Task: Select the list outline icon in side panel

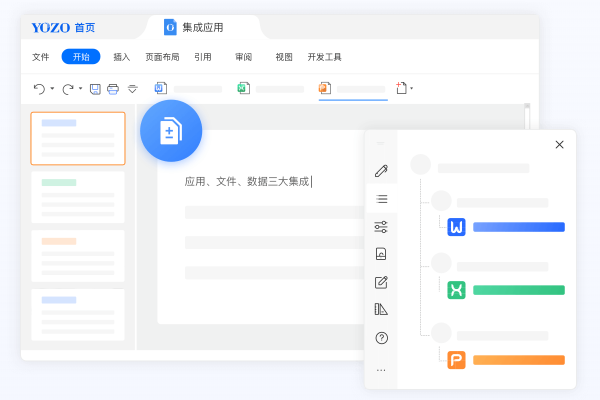Action: [x=381, y=199]
